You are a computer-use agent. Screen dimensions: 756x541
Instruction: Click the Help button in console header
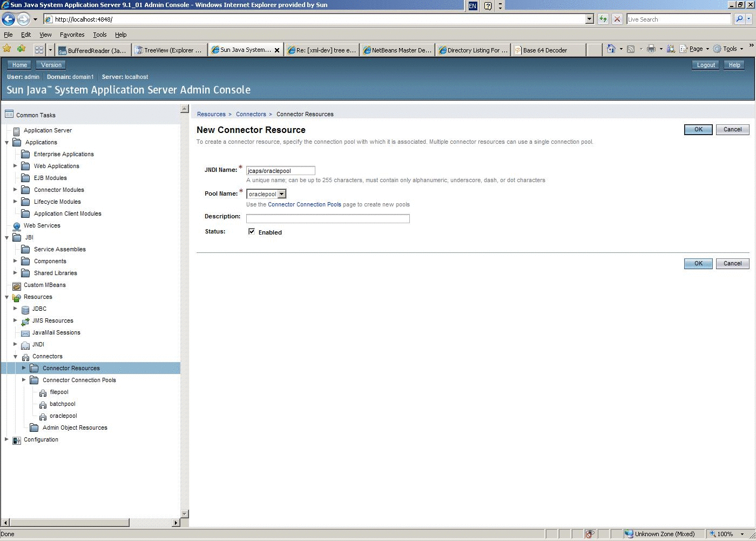coord(734,65)
